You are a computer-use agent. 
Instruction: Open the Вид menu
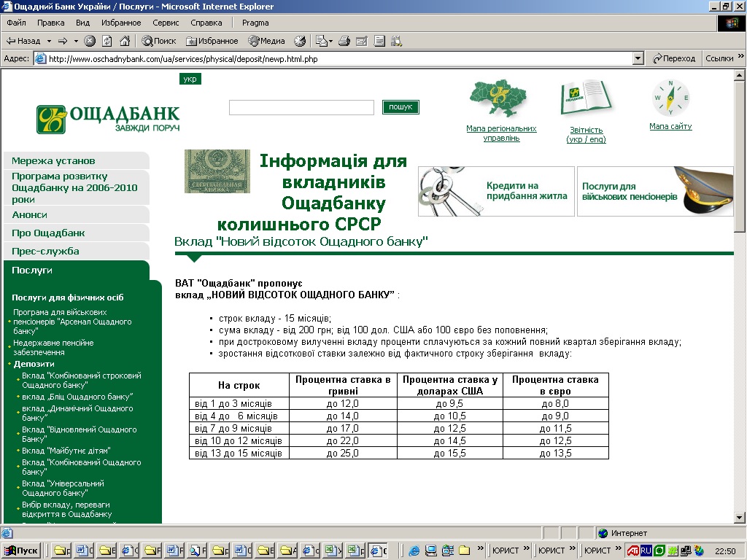click(x=82, y=23)
